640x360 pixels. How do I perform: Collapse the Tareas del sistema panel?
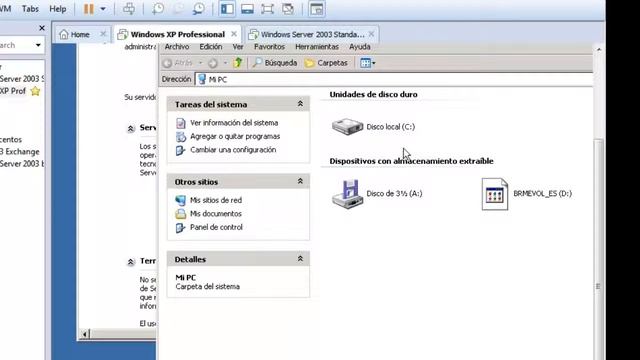(x=300, y=104)
